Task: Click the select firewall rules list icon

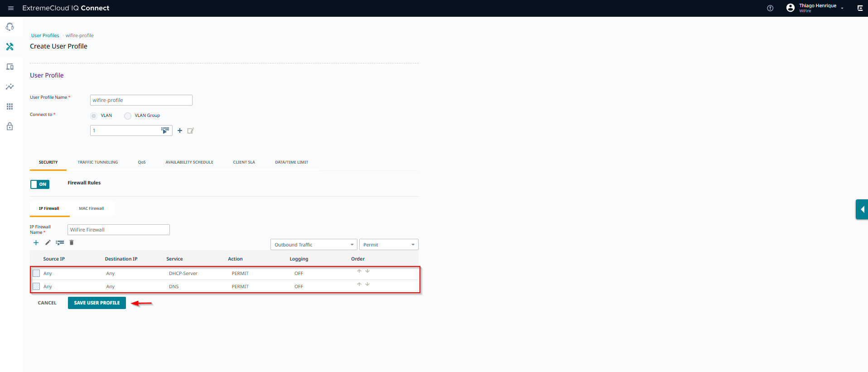Action: point(60,243)
